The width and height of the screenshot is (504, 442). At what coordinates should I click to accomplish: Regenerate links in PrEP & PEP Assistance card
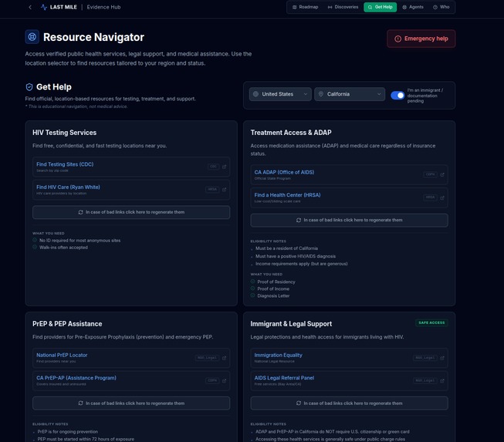tap(131, 403)
